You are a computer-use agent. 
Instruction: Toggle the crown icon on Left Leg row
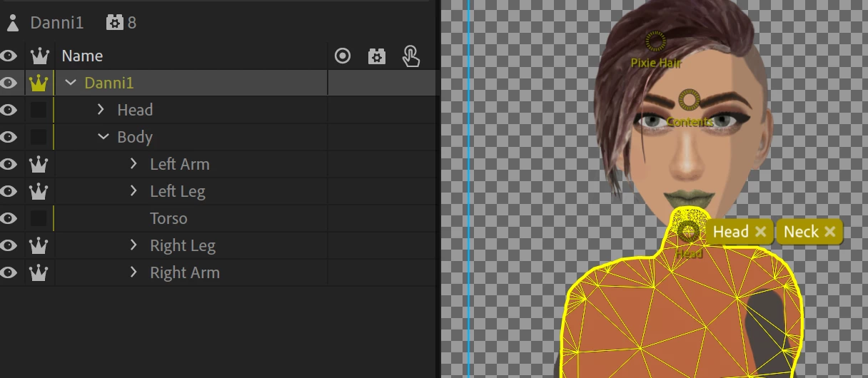tap(39, 191)
